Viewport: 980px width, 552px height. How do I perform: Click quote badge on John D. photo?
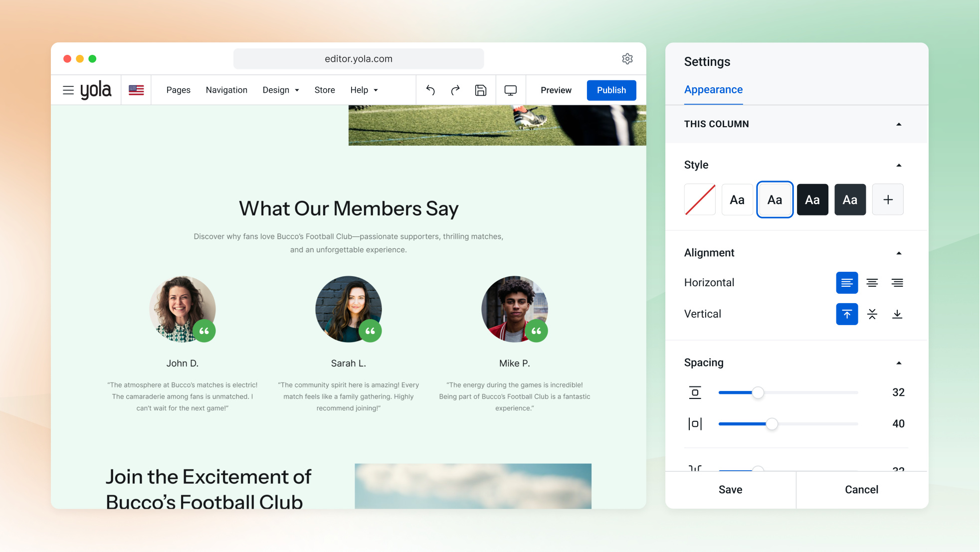pyautogui.click(x=204, y=331)
